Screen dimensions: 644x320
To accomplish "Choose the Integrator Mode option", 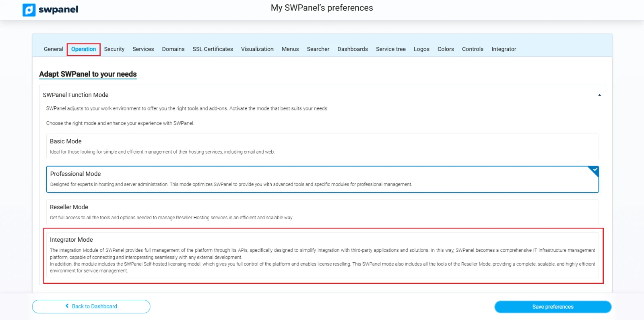I will 322,255.
